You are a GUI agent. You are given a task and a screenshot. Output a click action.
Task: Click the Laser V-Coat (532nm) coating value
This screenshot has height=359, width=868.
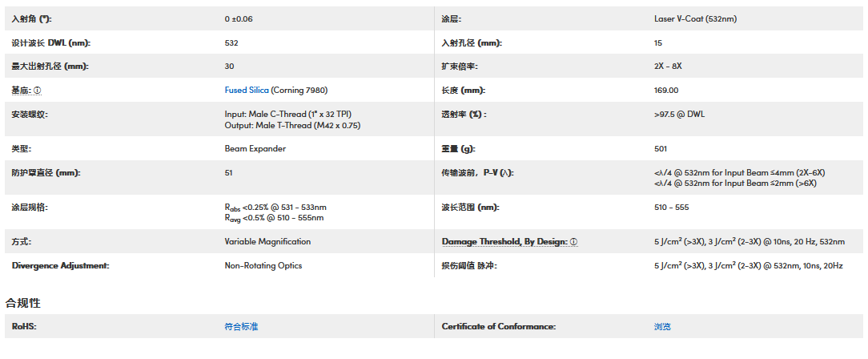(x=689, y=18)
